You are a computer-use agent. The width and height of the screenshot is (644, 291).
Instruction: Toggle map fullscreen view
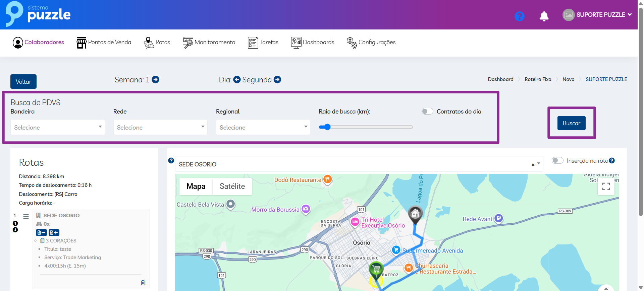(x=606, y=187)
